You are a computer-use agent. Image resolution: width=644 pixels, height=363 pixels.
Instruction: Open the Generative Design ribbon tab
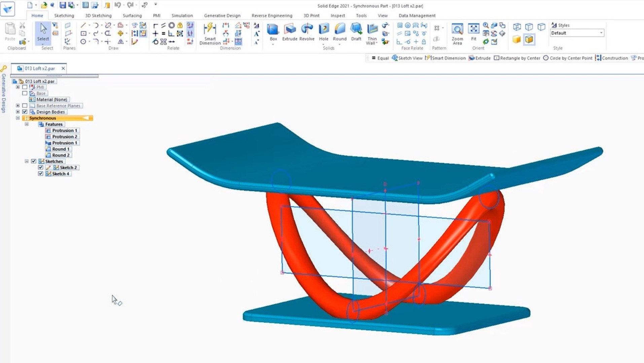[x=222, y=15]
